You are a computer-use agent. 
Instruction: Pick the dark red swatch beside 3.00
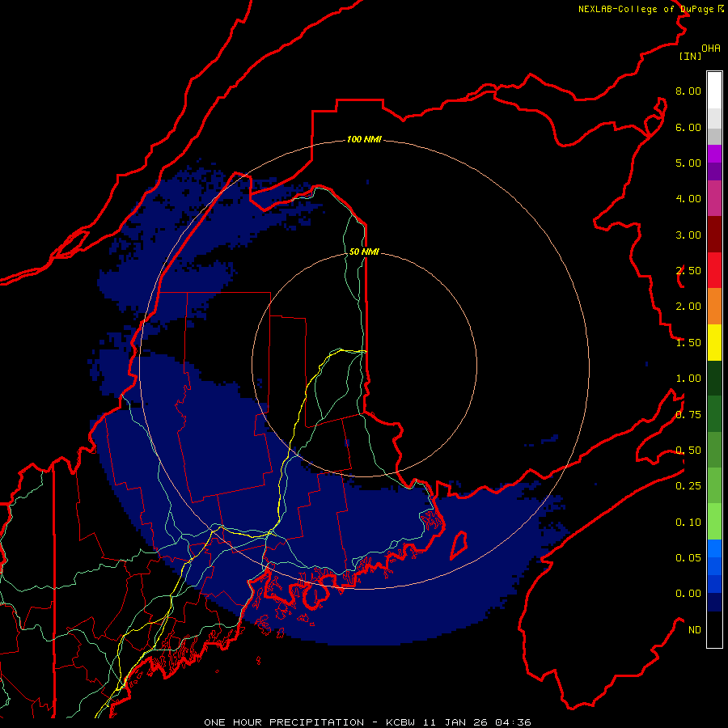714,235
